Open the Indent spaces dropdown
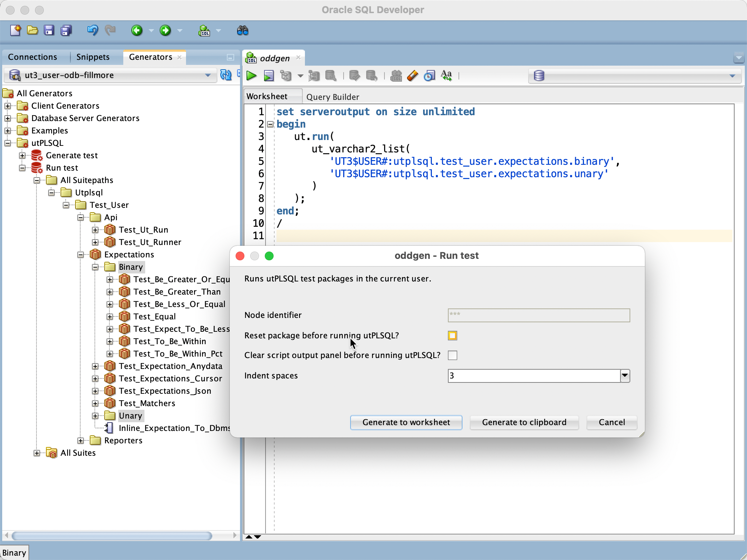The height and width of the screenshot is (560, 747). click(x=624, y=376)
